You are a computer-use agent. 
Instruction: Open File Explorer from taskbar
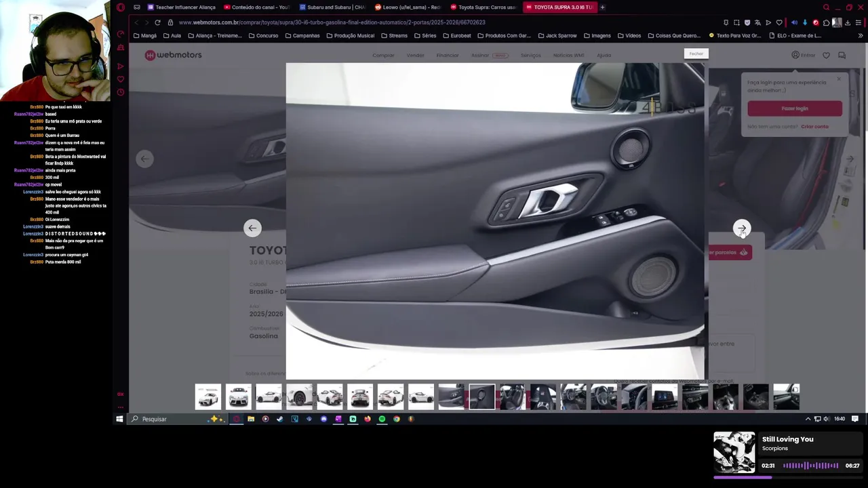(x=251, y=419)
